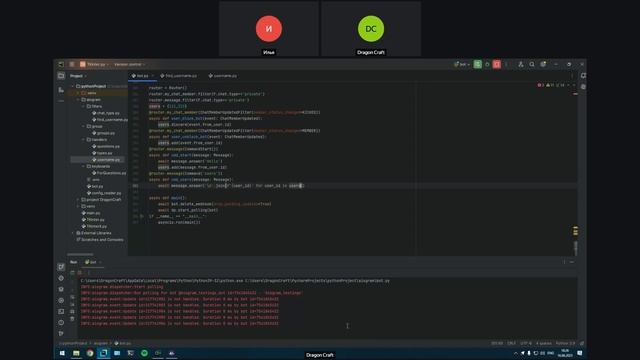Open Chrome from the taskbar
The image size is (640, 360).
(90, 353)
